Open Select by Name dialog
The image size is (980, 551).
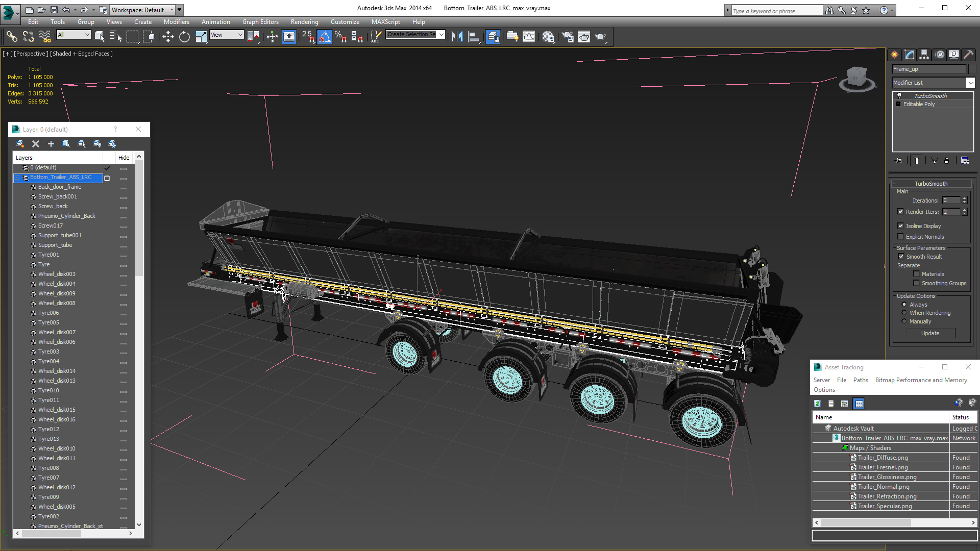(x=116, y=36)
